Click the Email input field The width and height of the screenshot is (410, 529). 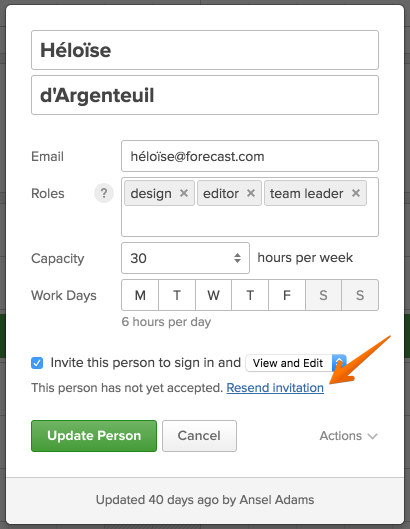point(250,156)
